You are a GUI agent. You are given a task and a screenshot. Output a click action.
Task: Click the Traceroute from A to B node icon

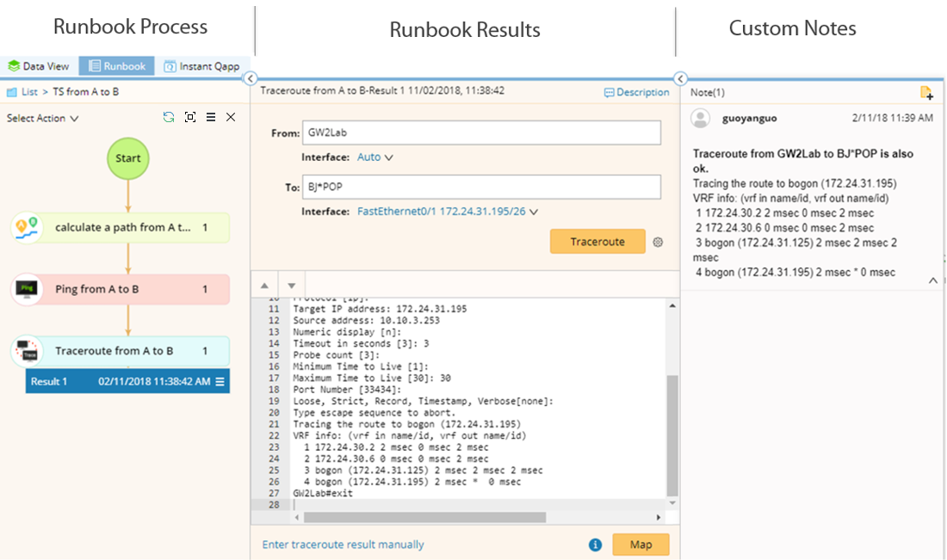[28, 351]
